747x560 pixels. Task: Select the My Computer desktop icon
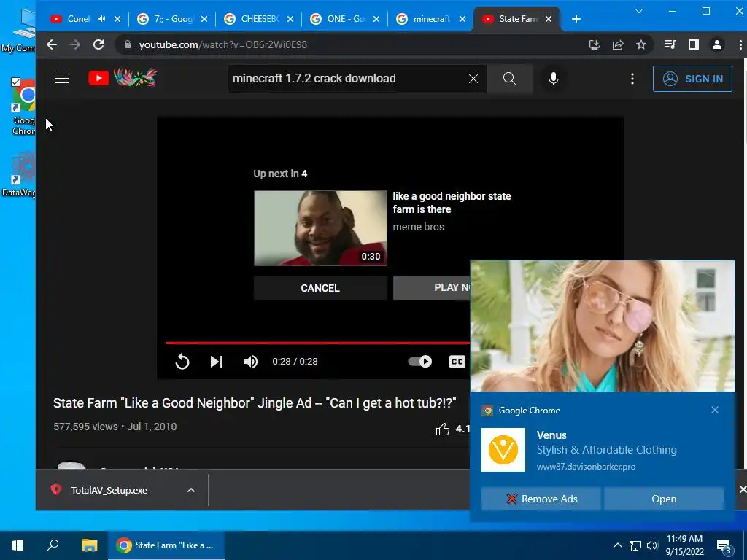(19, 29)
